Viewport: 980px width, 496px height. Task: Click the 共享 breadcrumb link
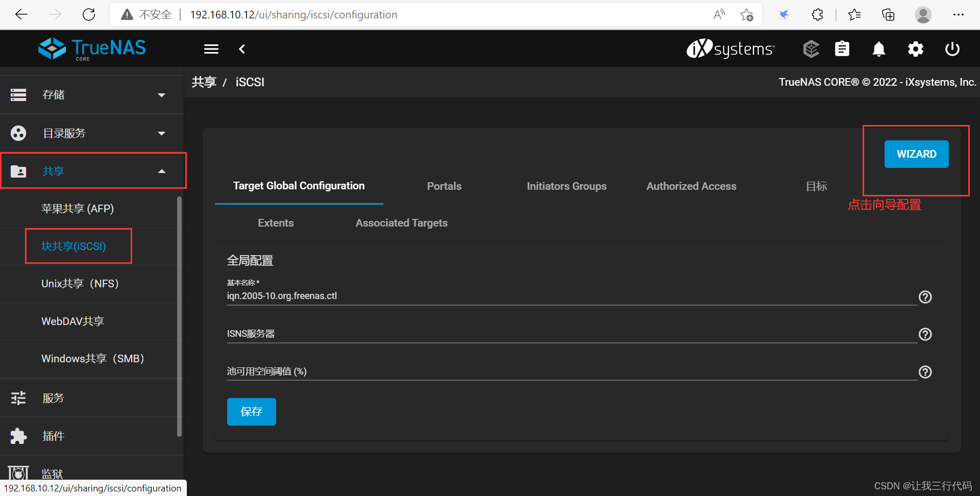[x=204, y=82]
